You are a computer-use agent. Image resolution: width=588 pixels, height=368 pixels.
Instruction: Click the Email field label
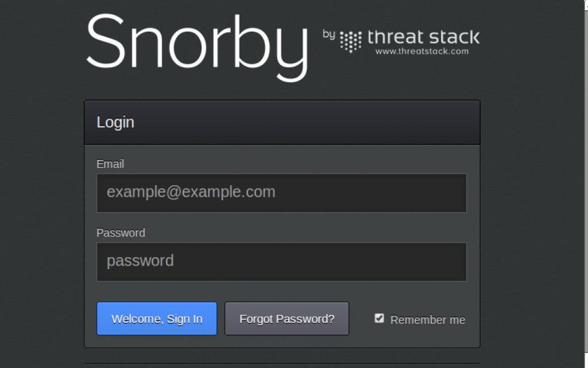(110, 164)
